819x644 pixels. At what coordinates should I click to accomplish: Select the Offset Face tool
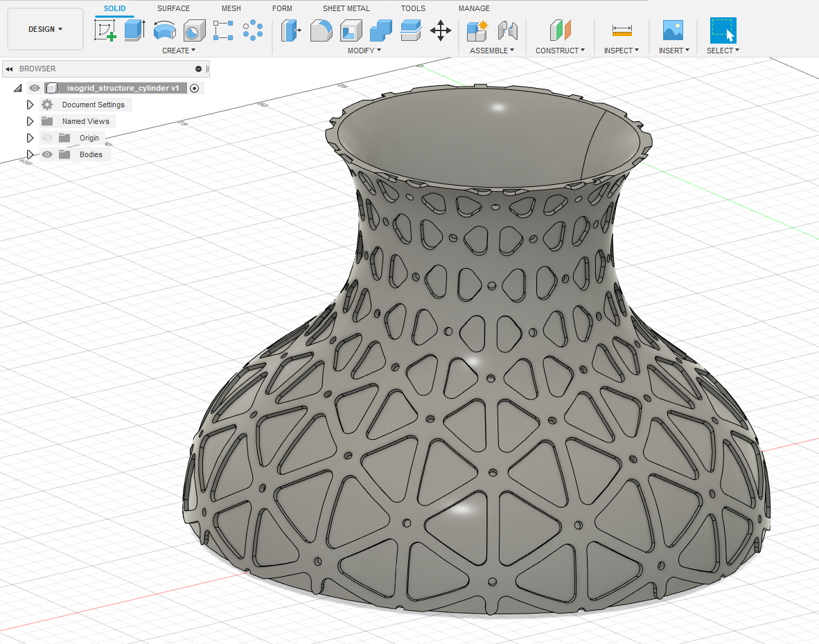411,30
